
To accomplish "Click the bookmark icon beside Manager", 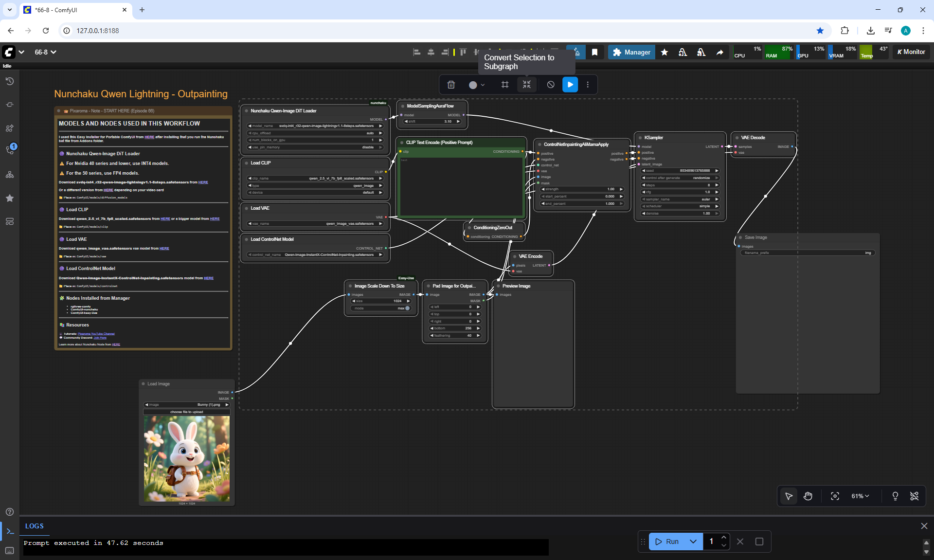I will pyautogui.click(x=594, y=52).
